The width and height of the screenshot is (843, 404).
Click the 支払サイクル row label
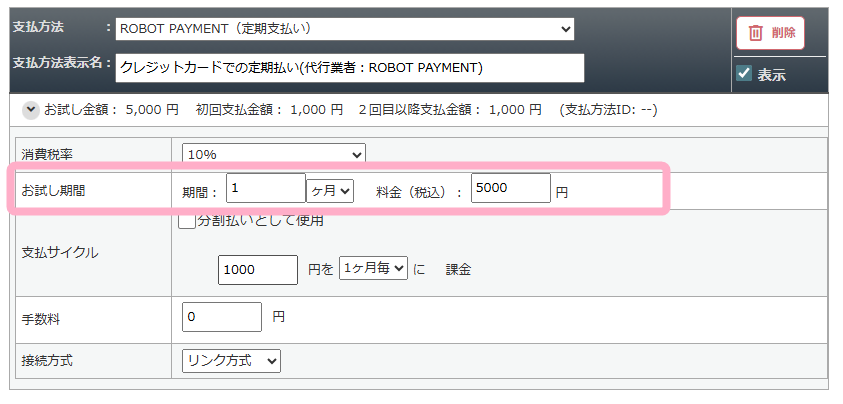point(59,252)
